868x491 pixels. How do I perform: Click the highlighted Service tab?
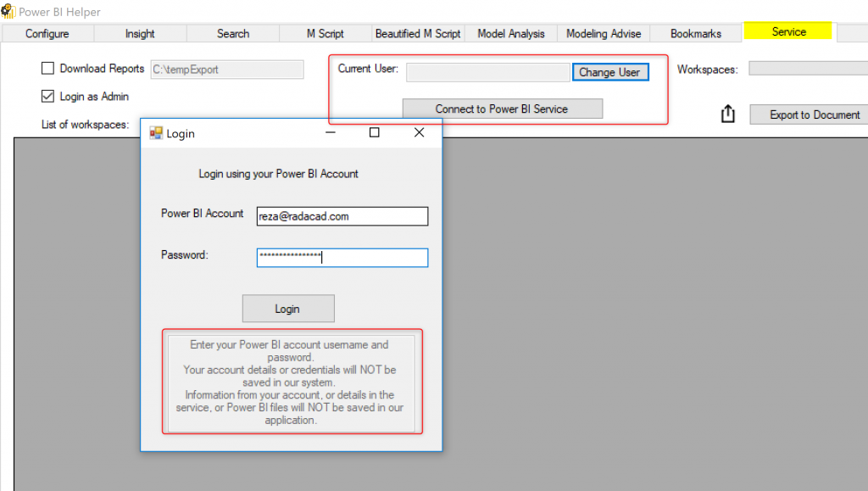point(788,32)
